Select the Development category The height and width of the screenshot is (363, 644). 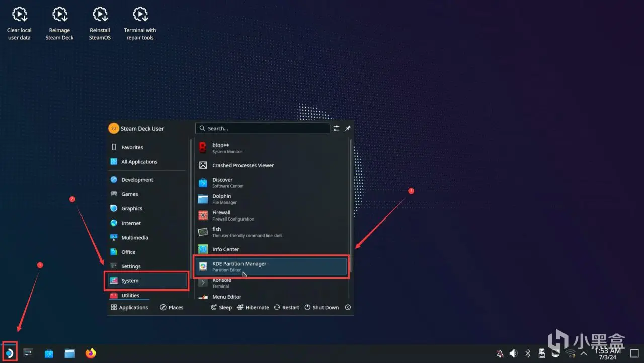147,180
